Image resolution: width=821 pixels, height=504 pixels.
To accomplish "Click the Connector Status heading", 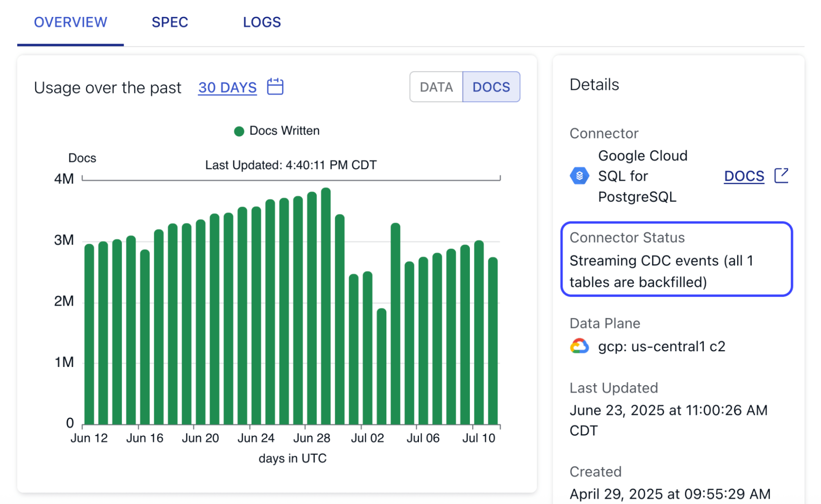I will (x=627, y=238).
